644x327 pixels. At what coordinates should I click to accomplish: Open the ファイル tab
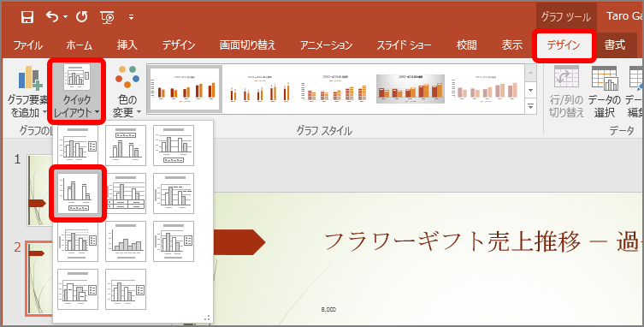pos(27,45)
